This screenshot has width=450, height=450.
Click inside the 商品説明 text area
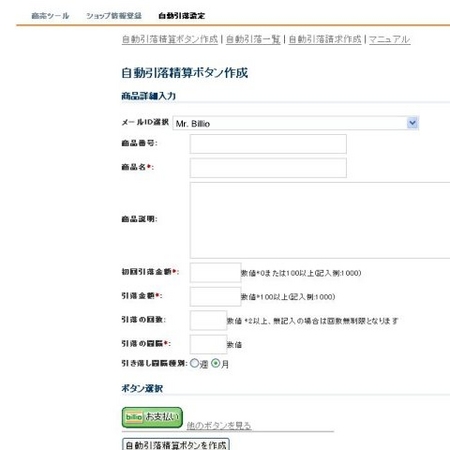point(320,220)
